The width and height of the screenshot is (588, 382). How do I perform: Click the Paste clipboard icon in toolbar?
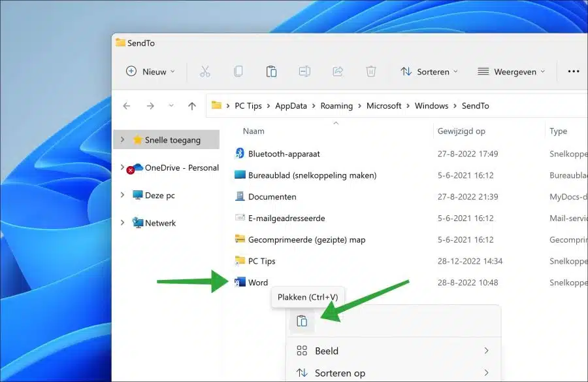pyautogui.click(x=271, y=71)
